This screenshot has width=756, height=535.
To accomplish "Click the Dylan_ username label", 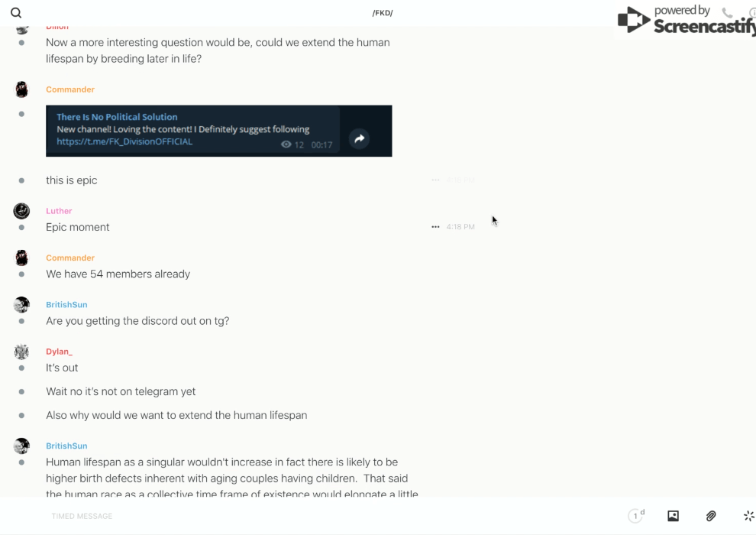I will pos(59,352).
